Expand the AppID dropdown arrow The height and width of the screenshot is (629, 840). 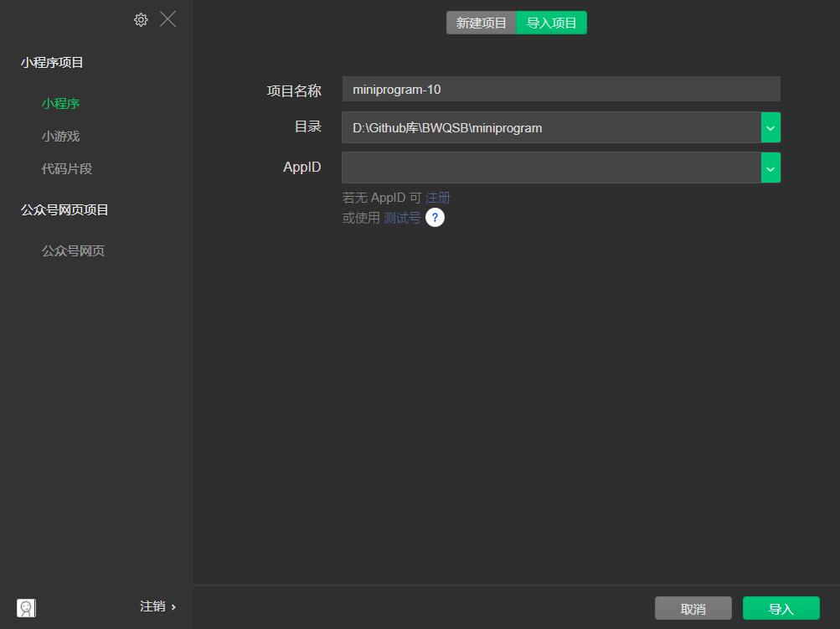[x=770, y=168]
